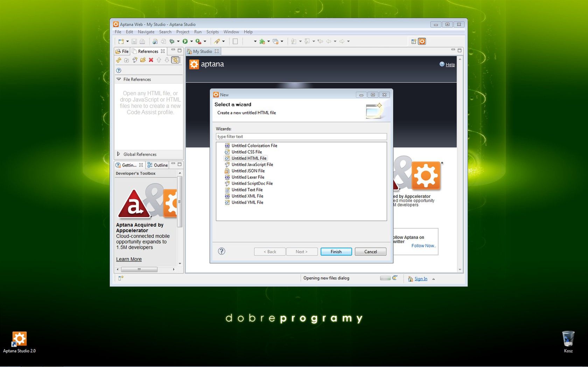The image size is (588, 367).
Task: Select Untitled ScriptDoc File
Action: (x=252, y=183)
